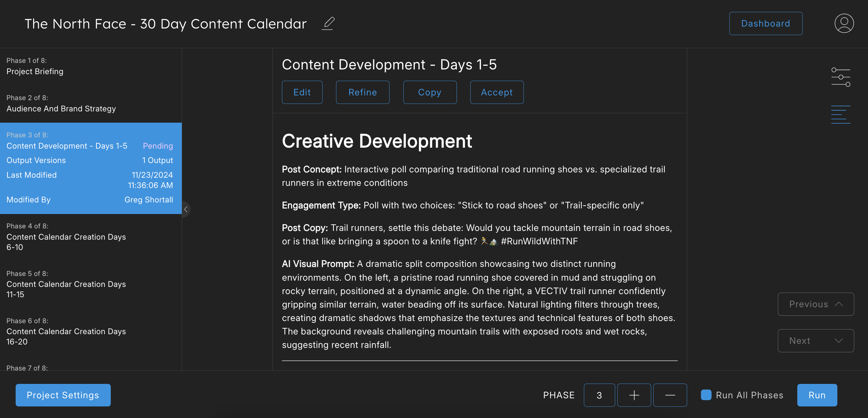Copy the output with the Copy button
This screenshot has height=418, width=868.
pyautogui.click(x=430, y=92)
